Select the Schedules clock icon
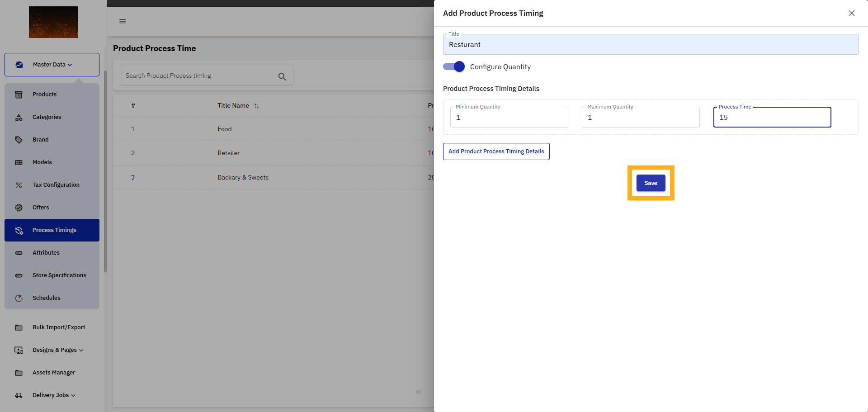Image resolution: width=868 pixels, height=412 pixels. click(19, 298)
